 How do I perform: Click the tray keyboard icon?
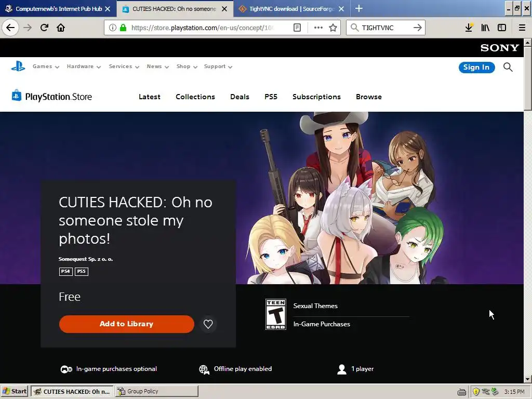pos(462,392)
